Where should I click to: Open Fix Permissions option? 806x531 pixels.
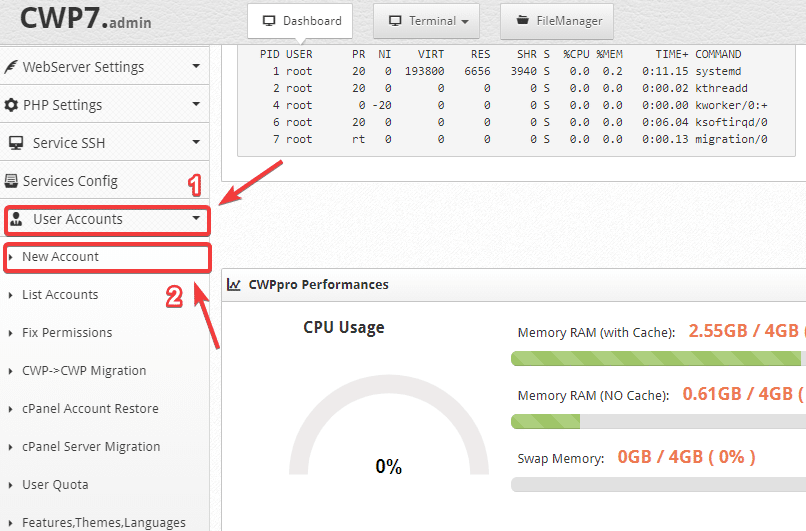[x=67, y=333]
